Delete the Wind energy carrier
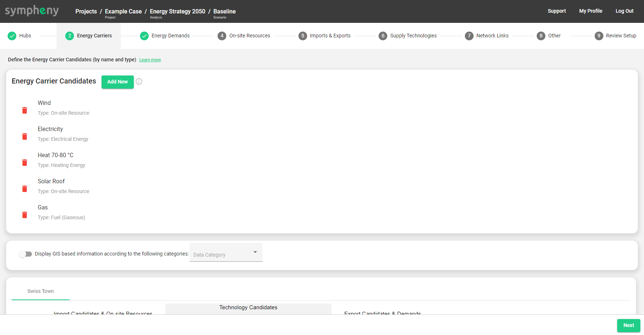 (25, 110)
